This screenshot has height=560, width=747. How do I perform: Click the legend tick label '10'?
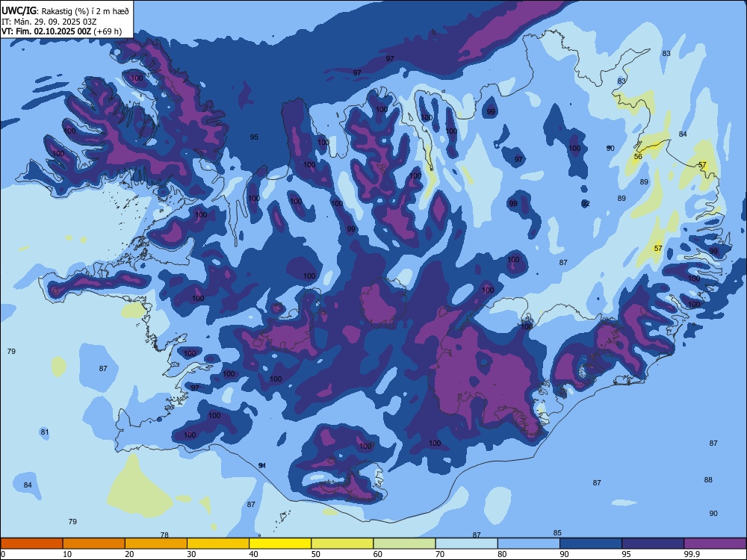(x=67, y=554)
